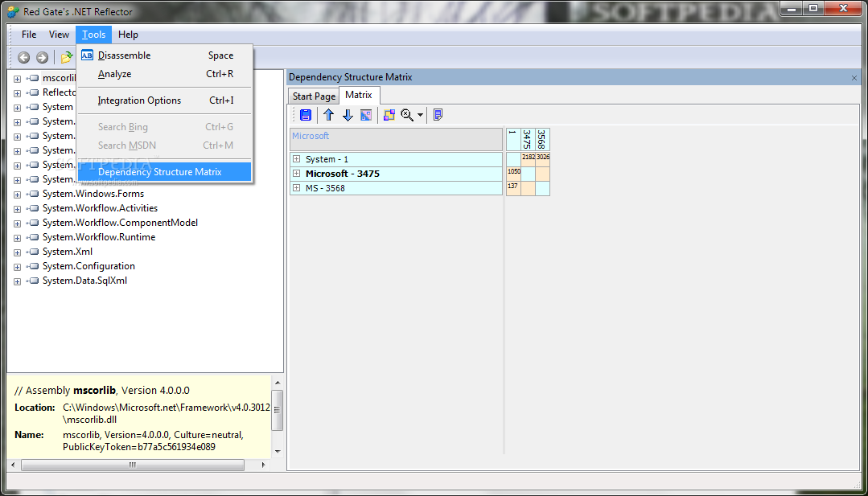The width and height of the screenshot is (868, 496).
Task: Choose Integration Options from Tools menu
Action: (x=164, y=100)
